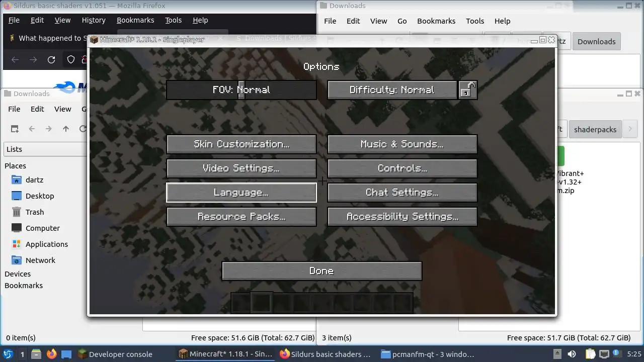Go up a folder in left Downloads window
This screenshot has width=644, height=362.
(66, 129)
